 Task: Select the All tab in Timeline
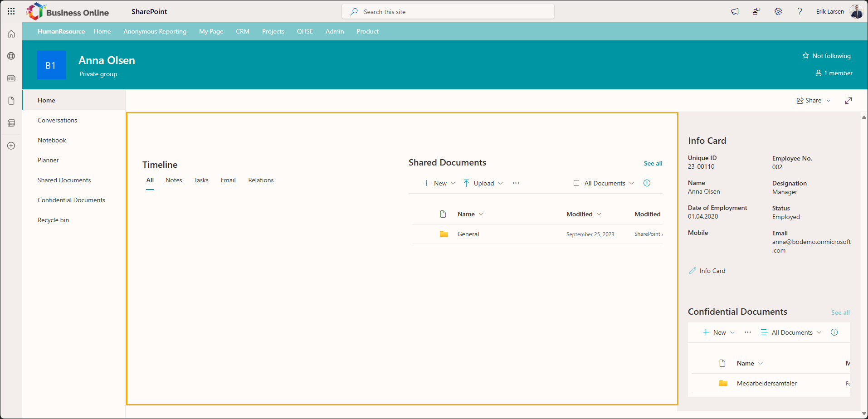pos(150,180)
